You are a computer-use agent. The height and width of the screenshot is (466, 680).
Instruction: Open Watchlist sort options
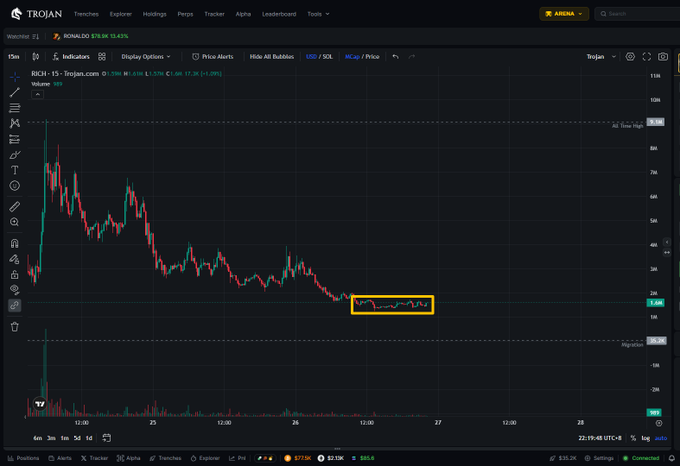36,36
